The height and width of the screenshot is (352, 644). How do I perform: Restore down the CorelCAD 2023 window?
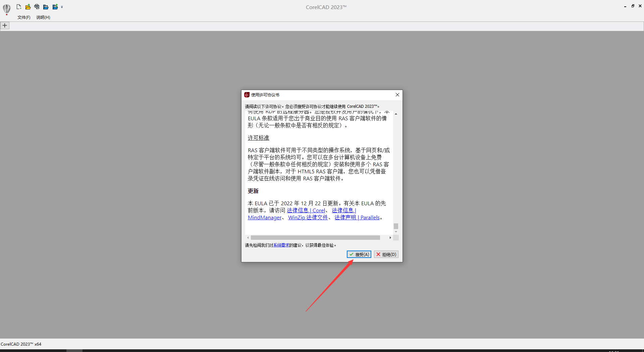click(633, 6)
